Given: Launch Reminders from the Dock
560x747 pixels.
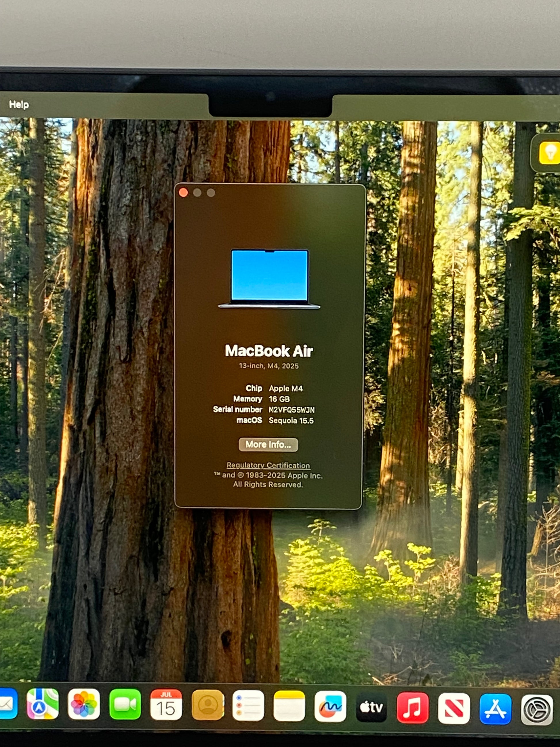Looking at the screenshot, I should point(248,706).
